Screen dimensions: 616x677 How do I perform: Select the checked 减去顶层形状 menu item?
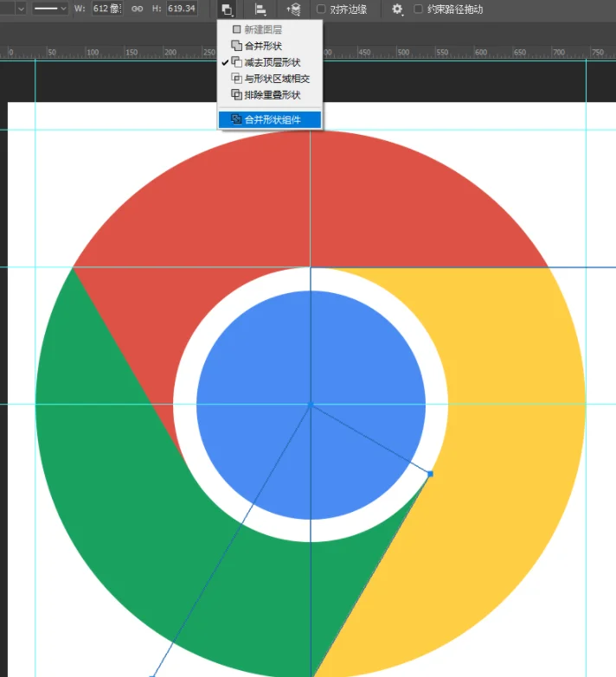tap(270, 62)
